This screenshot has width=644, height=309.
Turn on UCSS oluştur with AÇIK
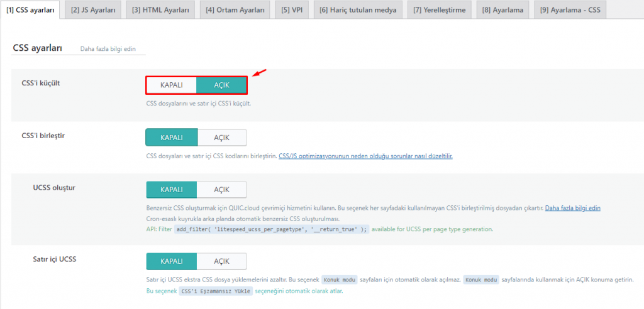[221, 190]
